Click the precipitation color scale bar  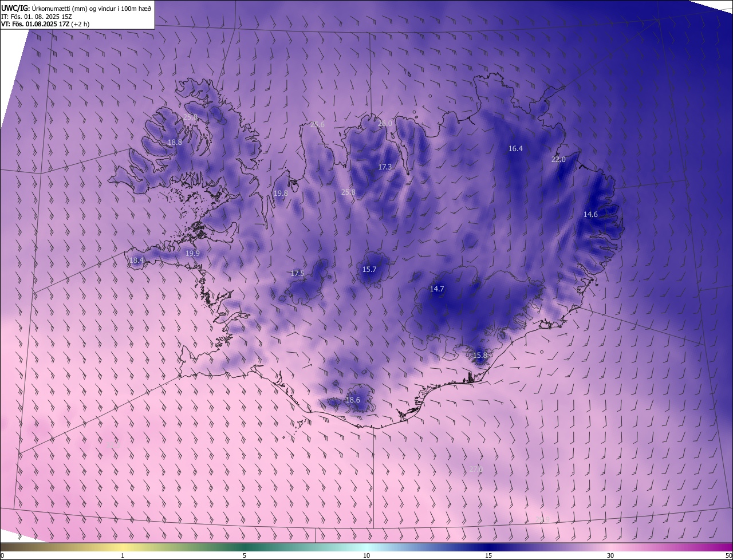pyautogui.click(x=366, y=547)
